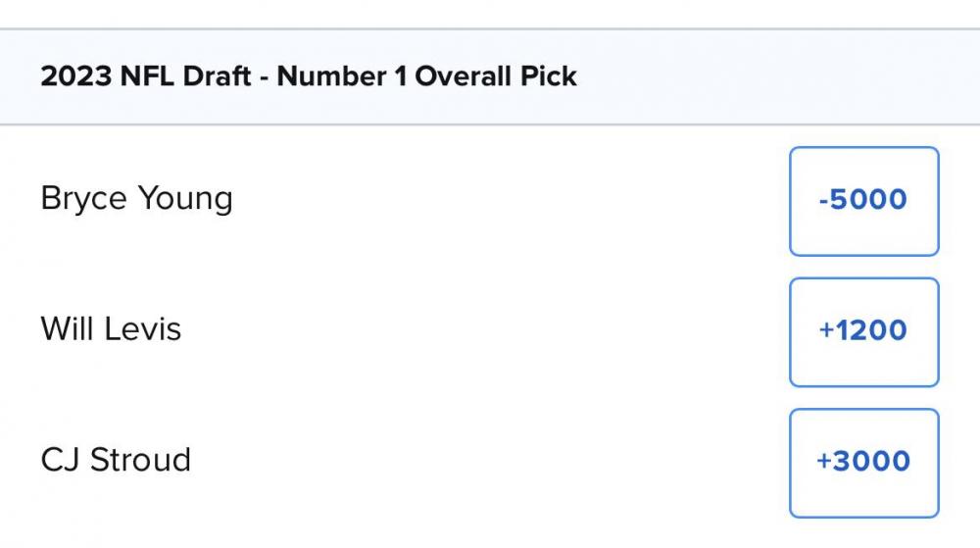Add the -5000 selection to the betslip
The image size is (980, 548).
[x=863, y=201]
